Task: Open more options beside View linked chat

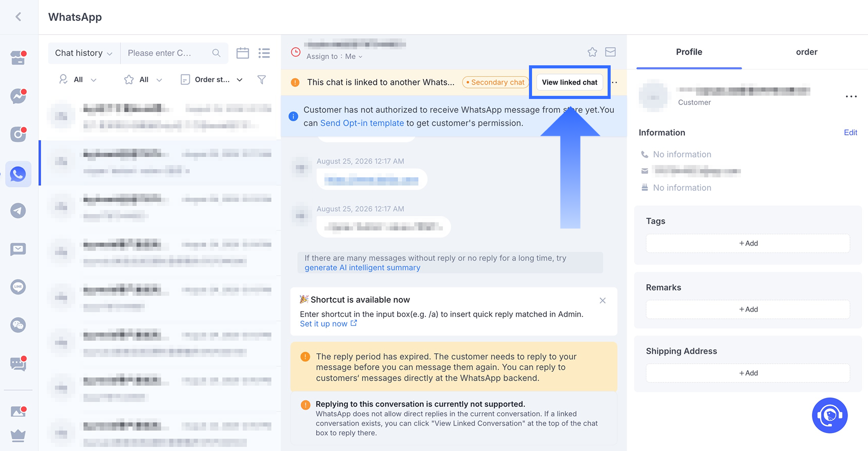Action: click(x=615, y=82)
